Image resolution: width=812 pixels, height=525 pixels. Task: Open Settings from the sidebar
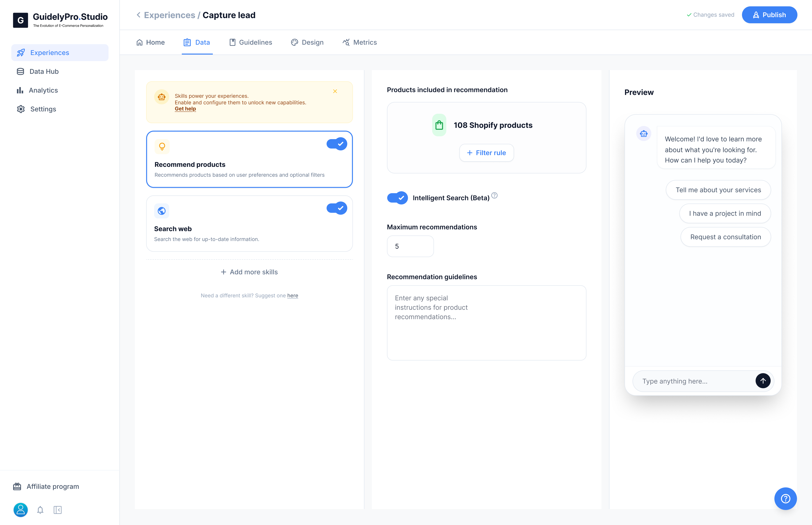click(43, 109)
